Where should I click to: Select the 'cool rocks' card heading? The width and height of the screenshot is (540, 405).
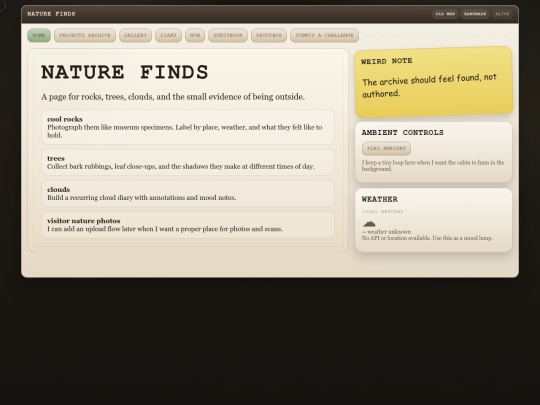(65, 119)
